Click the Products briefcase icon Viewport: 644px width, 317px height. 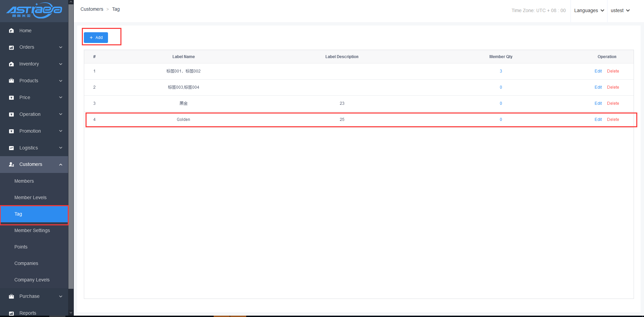tap(11, 81)
